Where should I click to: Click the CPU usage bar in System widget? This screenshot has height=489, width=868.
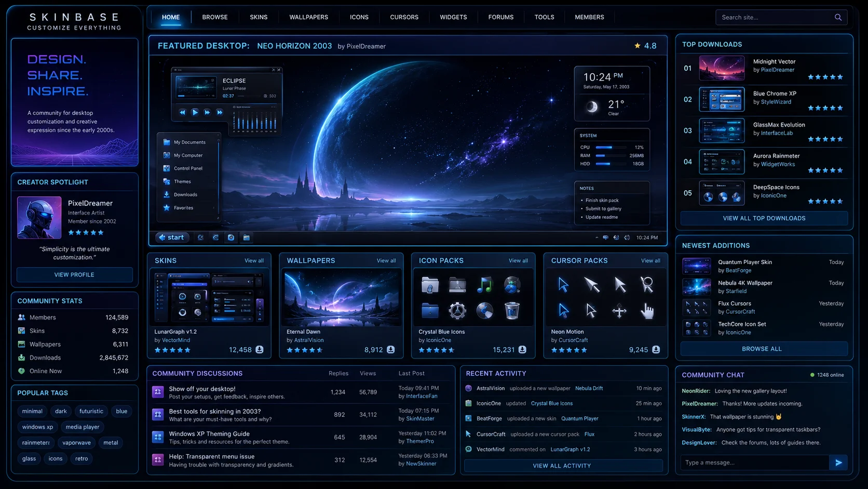(x=611, y=148)
